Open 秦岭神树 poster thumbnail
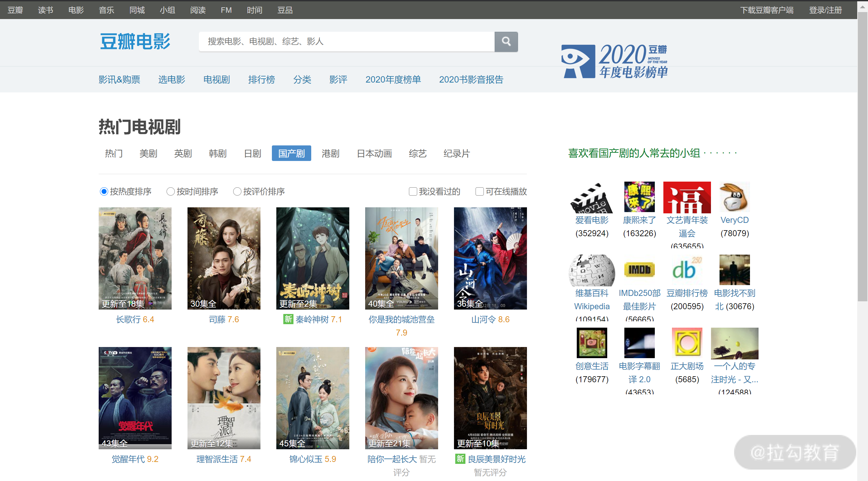The height and width of the screenshot is (481, 868). pos(312,258)
